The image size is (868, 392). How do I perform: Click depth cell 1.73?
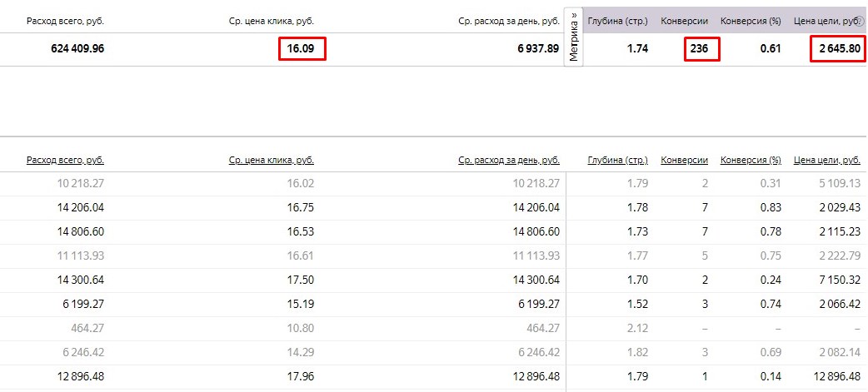click(638, 232)
